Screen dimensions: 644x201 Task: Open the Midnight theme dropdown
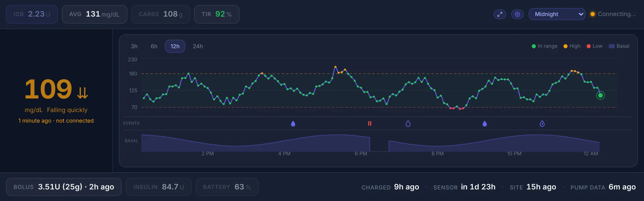pos(557,14)
